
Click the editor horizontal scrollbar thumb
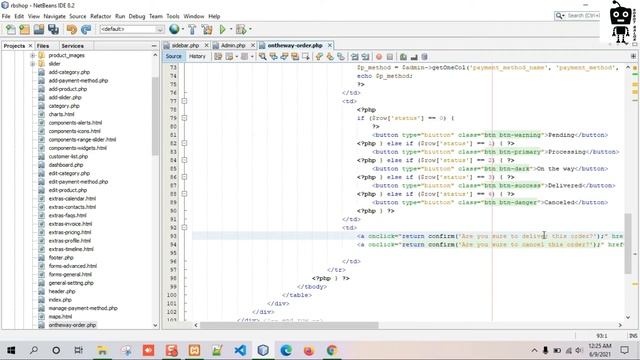click(289, 325)
